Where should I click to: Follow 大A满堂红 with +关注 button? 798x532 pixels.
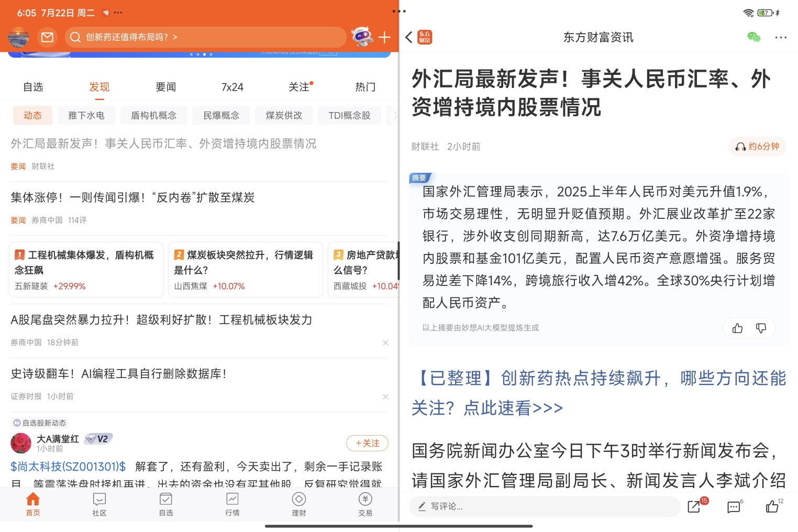(367, 443)
